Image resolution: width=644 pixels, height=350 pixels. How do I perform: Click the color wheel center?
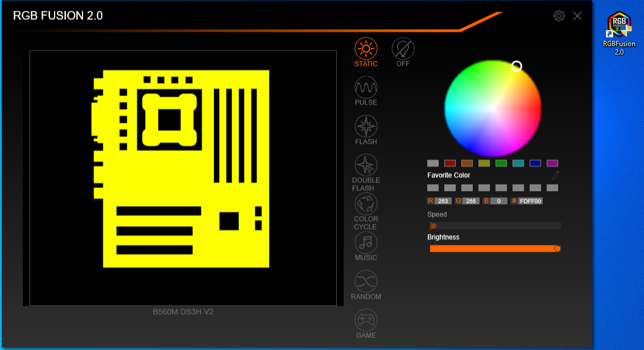click(x=493, y=109)
